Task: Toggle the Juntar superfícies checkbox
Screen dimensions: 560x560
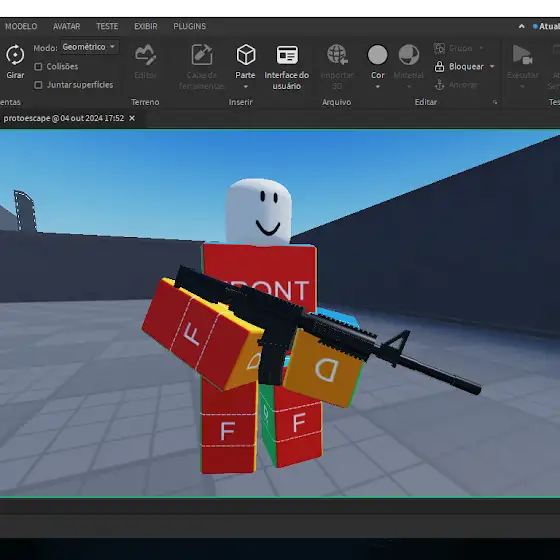Action: pyautogui.click(x=38, y=85)
